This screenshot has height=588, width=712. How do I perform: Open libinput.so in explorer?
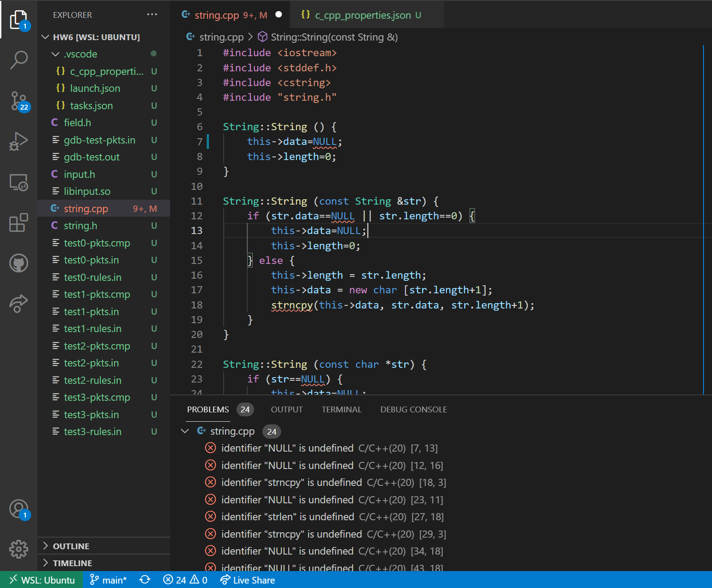[104, 191]
